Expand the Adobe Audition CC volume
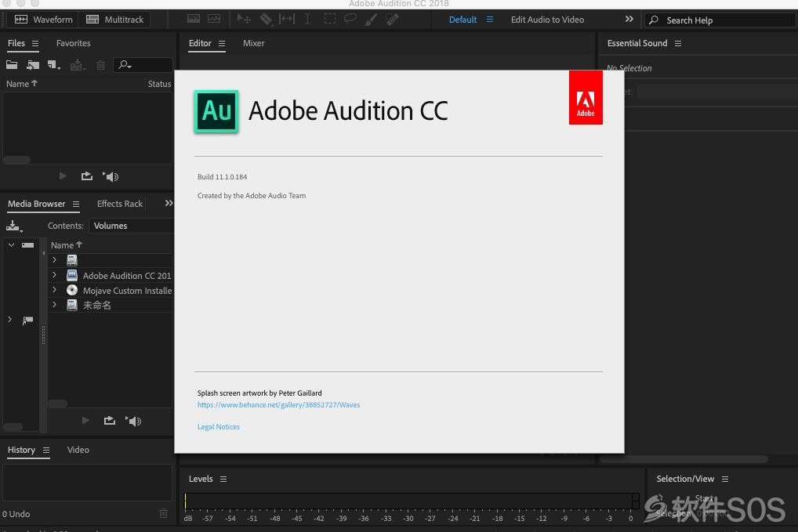The image size is (798, 532). coord(54,275)
